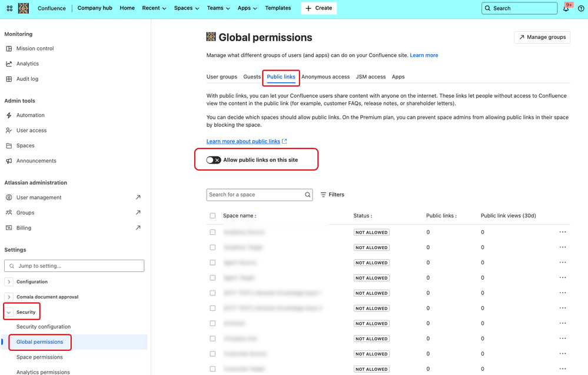Open Security configuration settings

(x=44, y=327)
